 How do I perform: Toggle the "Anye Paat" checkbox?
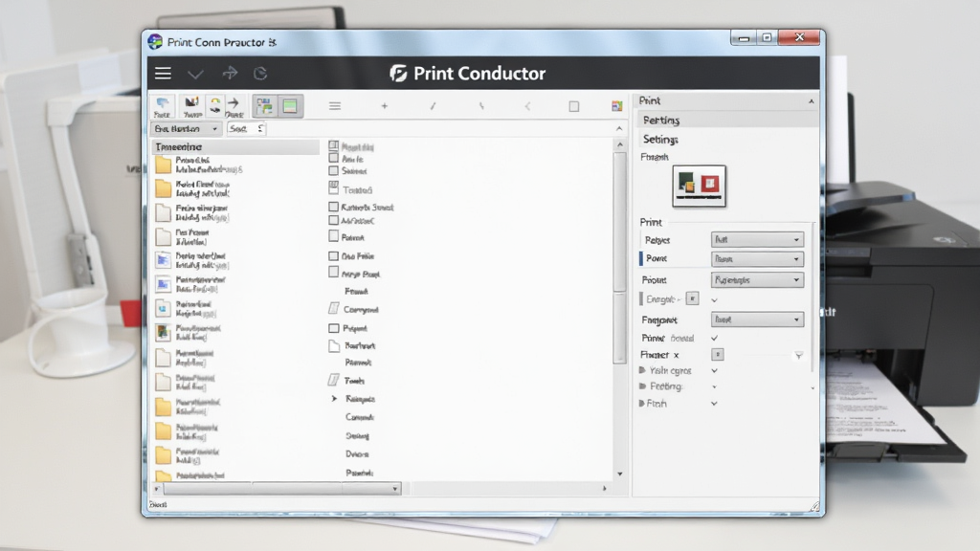(334, 273)
